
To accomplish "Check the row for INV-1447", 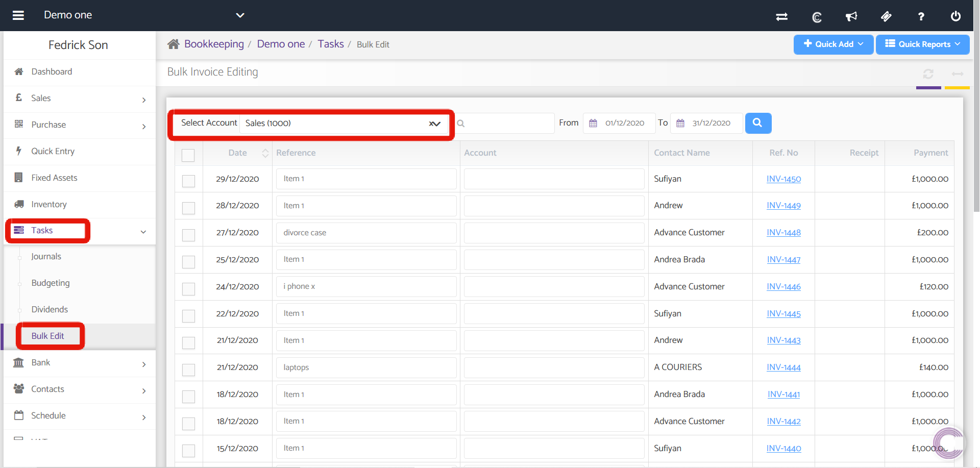I will tap(188, 262).
